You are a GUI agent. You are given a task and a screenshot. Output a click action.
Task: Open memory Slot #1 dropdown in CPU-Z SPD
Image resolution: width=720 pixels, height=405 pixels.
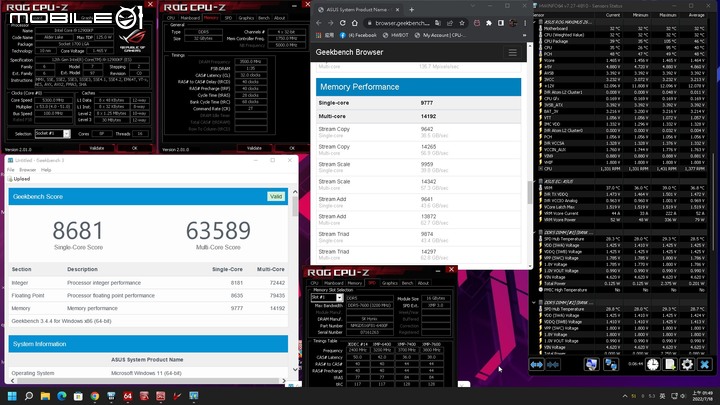click(x=339, y=298)
